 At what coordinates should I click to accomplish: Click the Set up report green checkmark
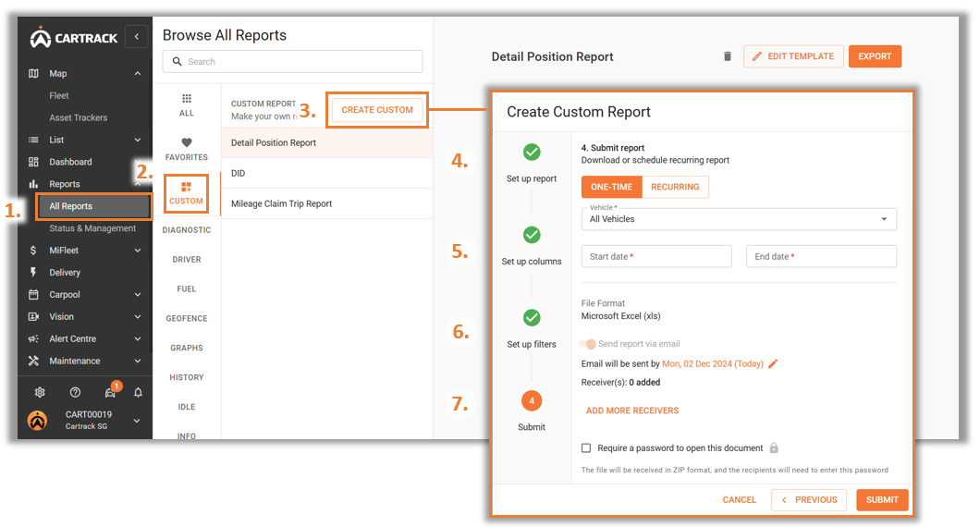[x=532, y=152]
